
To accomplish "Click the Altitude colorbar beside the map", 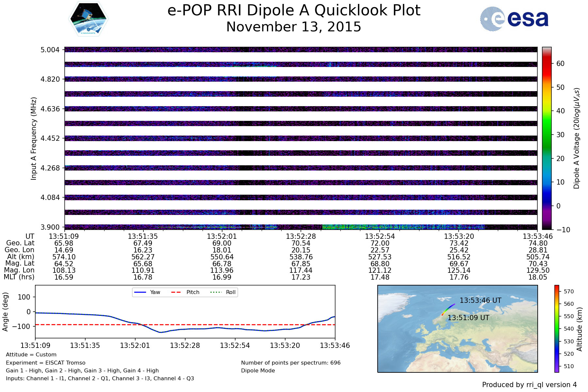I will coord(557,329).
